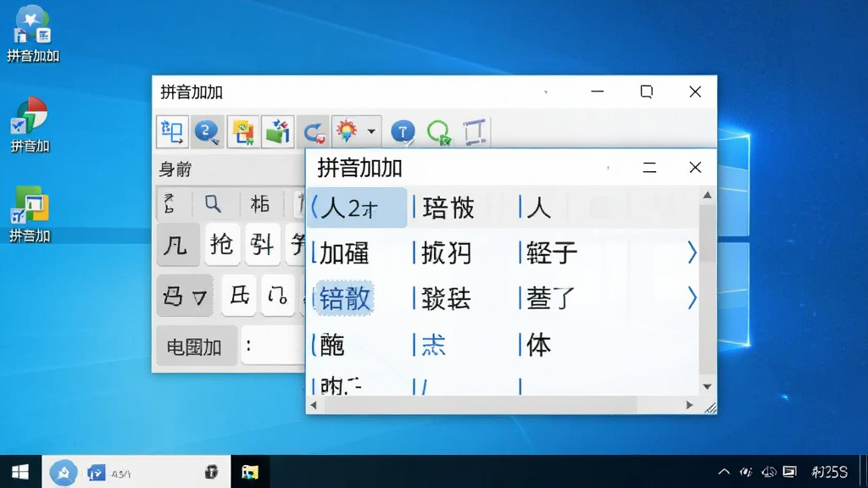Image resolution: width=868 pixels, height=488 pixels.
Task: Select the two-character candidate right of the highlighted one
Action: tap(448, 208)
